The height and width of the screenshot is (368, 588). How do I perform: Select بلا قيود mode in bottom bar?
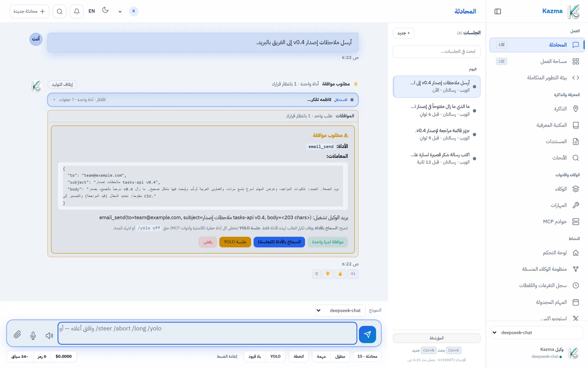tap(255, 357)
